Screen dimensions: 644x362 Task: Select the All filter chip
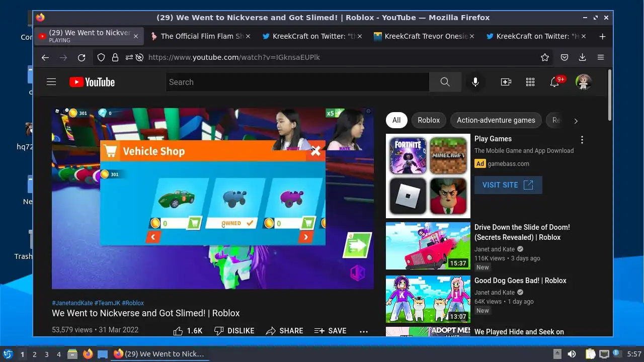point(396,120)
